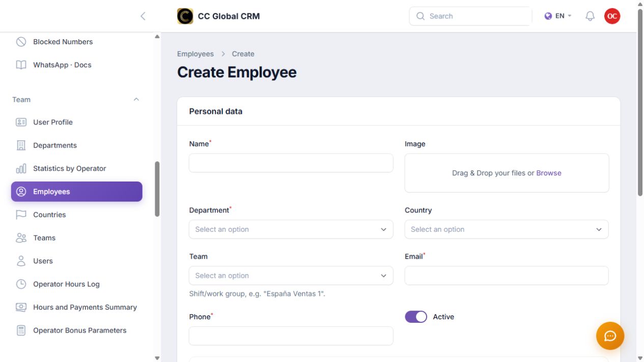This screenshot has height=362, width=644.
Task: Click the CC Global CRM logo icon
Action: point(185,16)
